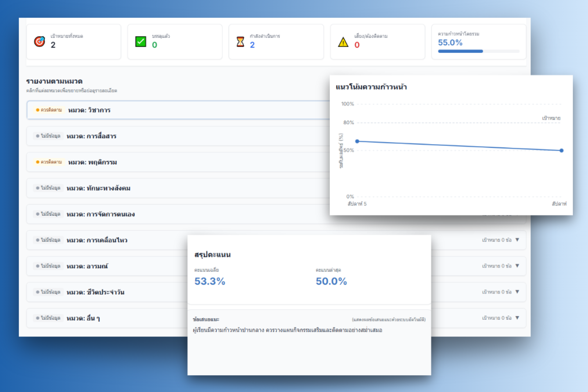
Task: Click the last data point on trend line
Action: click(561, 150)
